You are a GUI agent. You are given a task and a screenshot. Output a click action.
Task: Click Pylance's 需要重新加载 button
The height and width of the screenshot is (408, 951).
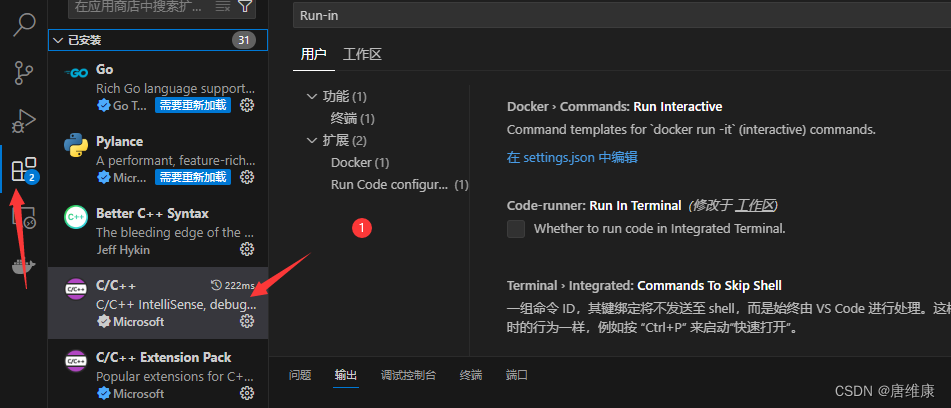point(193,177)
